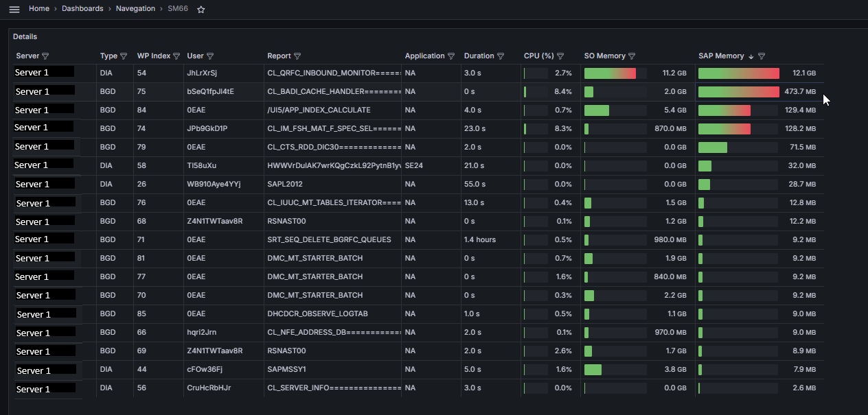Open the hamburger navigation menu

point(14,10)
